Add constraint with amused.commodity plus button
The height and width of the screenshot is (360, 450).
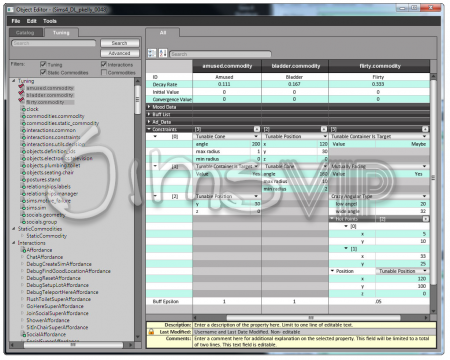coord(257,129)
